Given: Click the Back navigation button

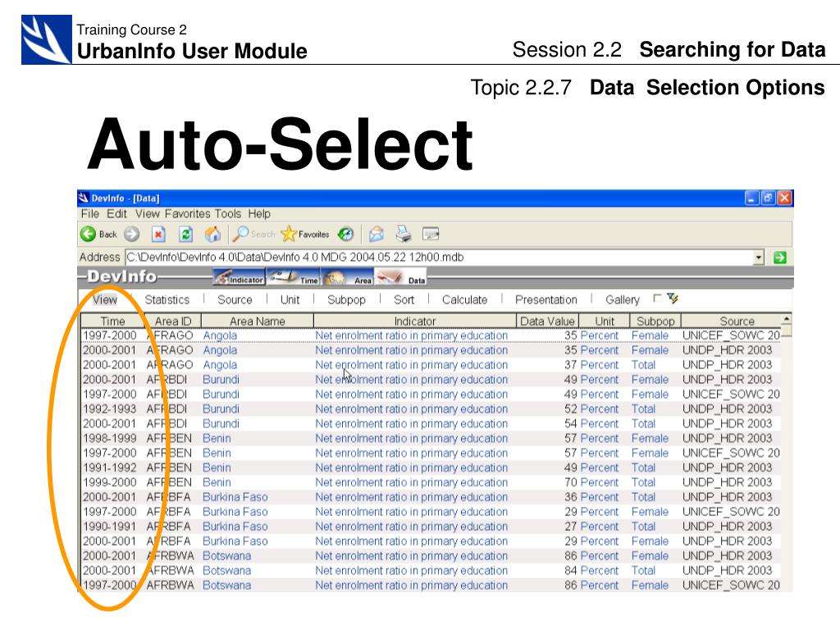Looking at the screenshot, I should (x=98, y=235).
